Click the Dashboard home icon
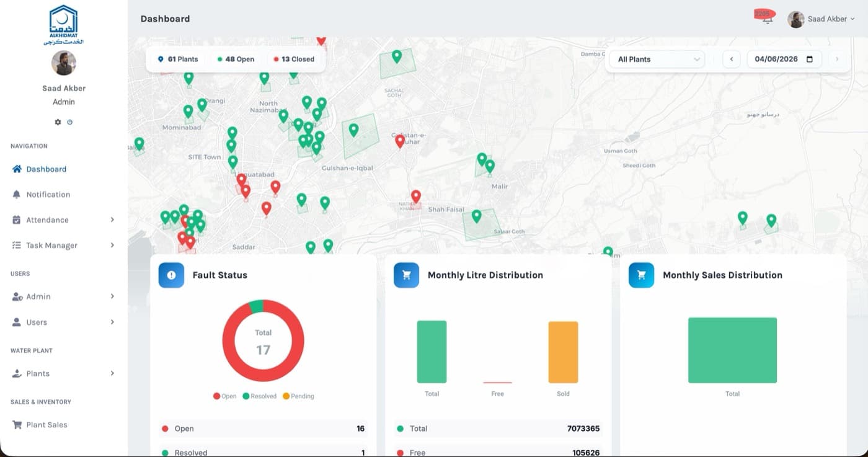 tap(17, 169)
